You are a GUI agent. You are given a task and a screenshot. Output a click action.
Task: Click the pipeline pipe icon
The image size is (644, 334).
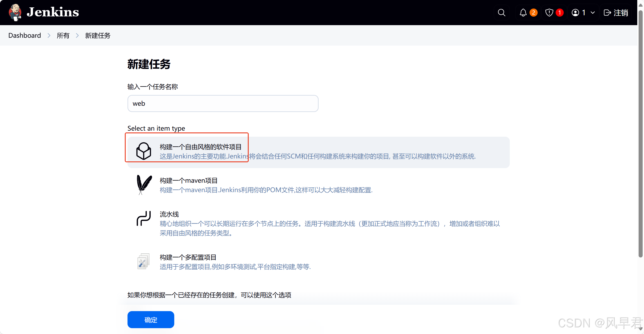point(143,218)
